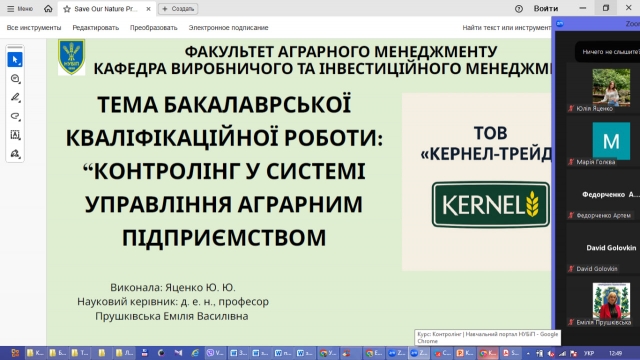Open the hamburger Меню button
The height and width of the screenshot is (360, 640).
20,9
